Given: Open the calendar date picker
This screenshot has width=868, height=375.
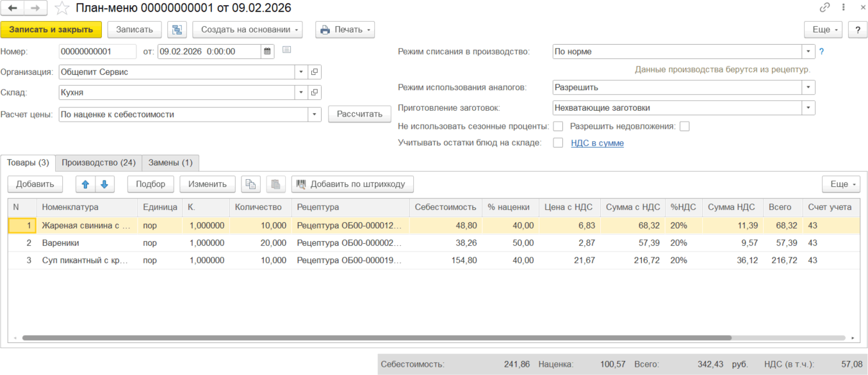Looking at the screenshot, I should point(268,51).
